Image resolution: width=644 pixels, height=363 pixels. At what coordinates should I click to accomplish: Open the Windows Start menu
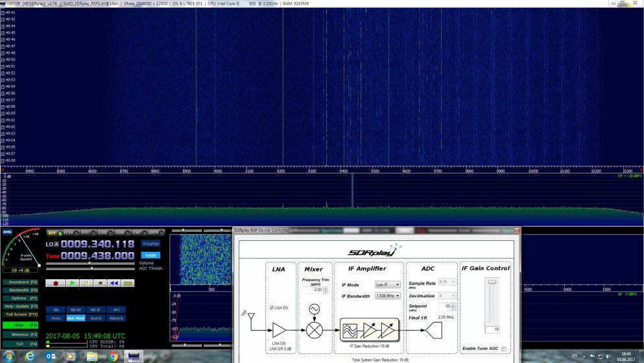tap(8, 357)
